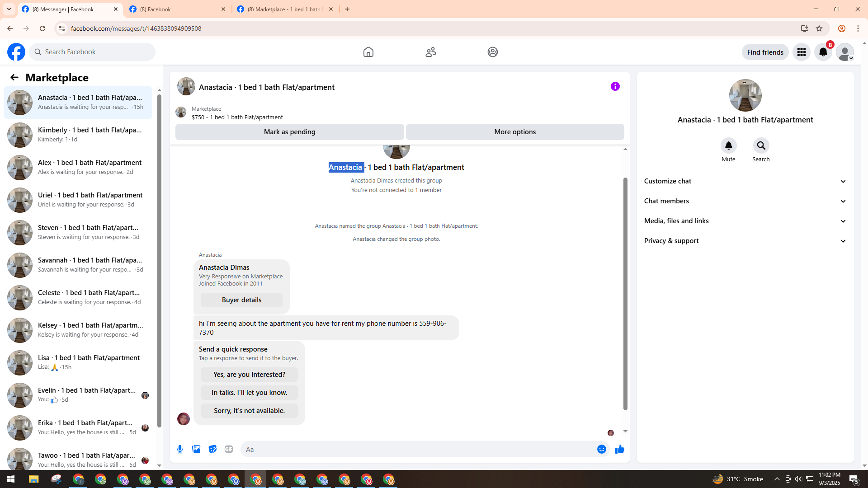
Task: Click the address bar URL
Action: click(x=136, y=28)
